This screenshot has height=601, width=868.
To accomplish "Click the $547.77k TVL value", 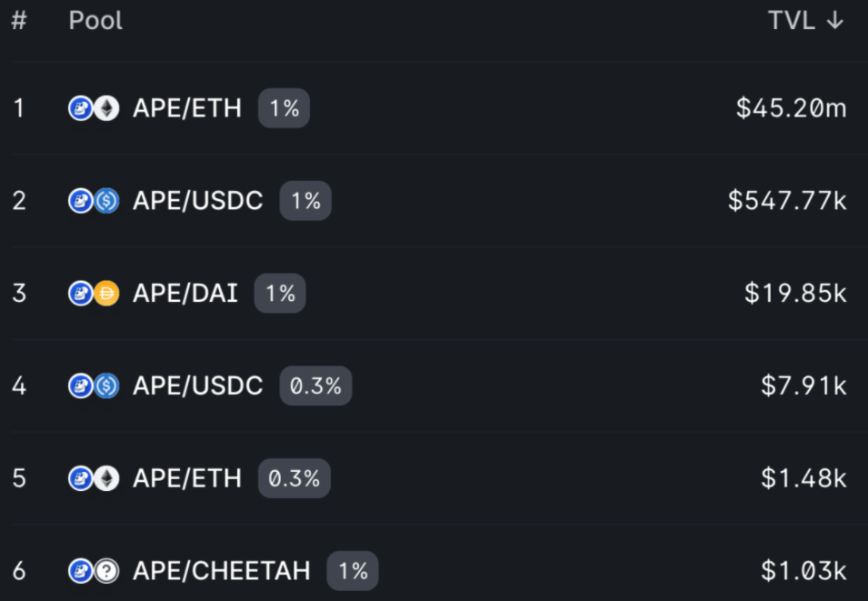I will (x=787, y=201).
